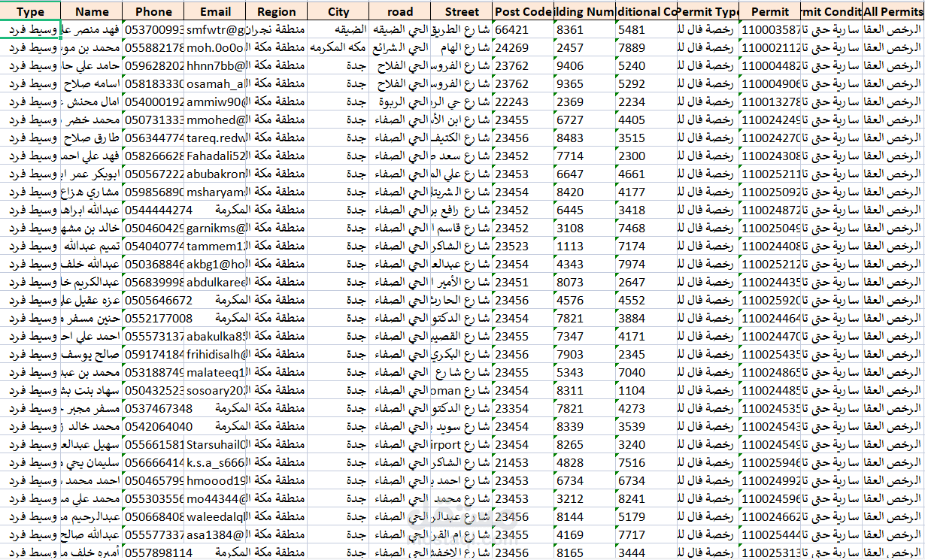Select the street cell ending in irport

[462, 444]
